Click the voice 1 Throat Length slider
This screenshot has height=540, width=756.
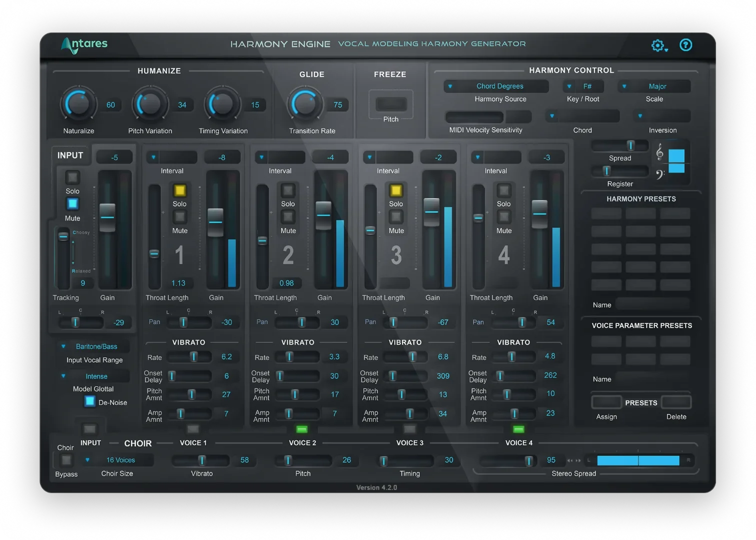click(155, 236)
